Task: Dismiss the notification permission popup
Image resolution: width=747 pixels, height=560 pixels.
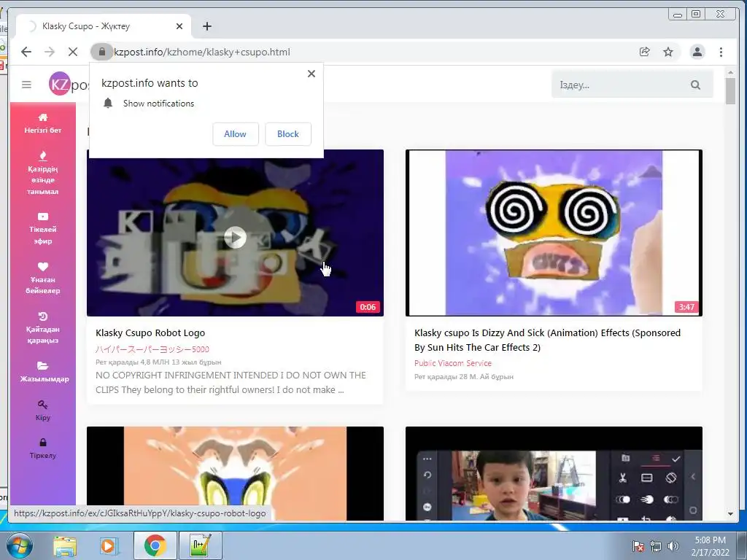Action: [x=311, y=74]
